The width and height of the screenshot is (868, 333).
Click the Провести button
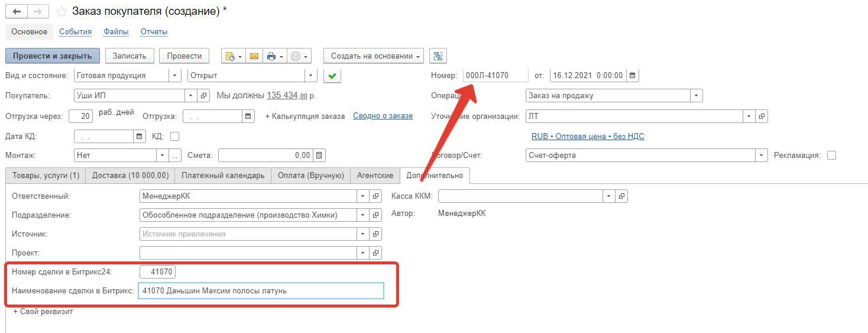point(184,56)
